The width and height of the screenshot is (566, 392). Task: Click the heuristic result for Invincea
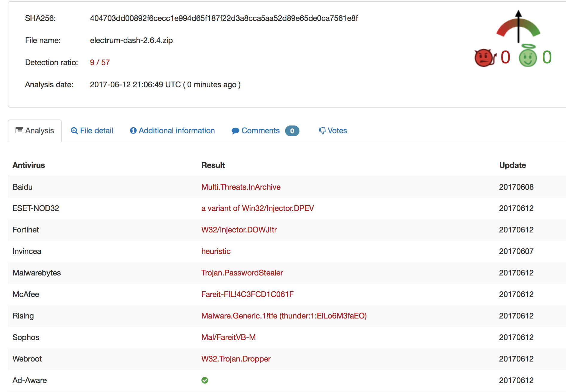click(216, 251)
